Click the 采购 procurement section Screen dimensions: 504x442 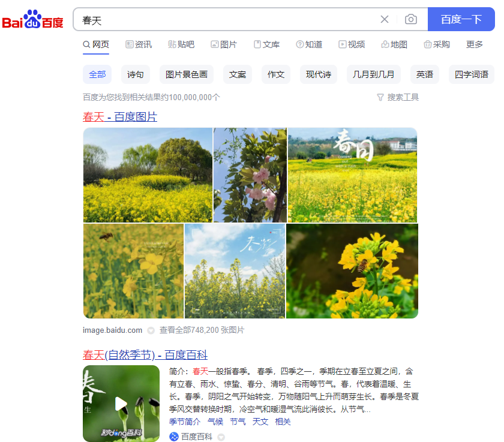(437, 44)
